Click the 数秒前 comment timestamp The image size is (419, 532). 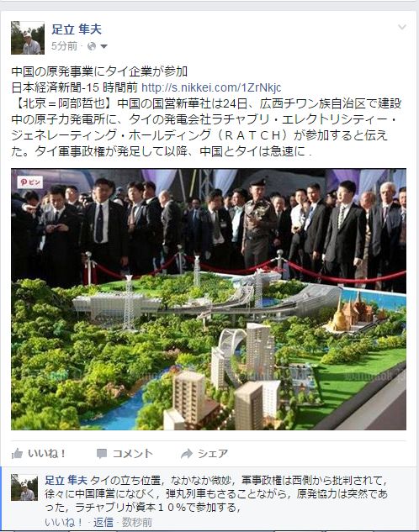[137, 522]
